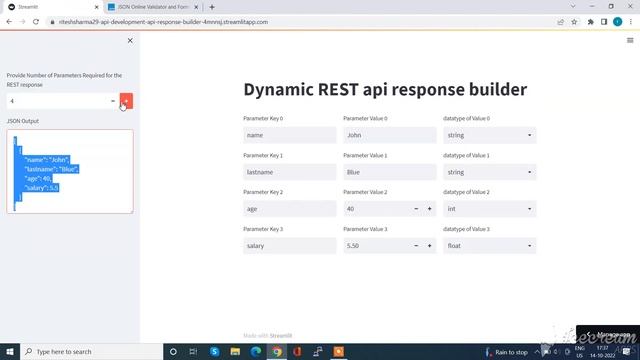Bookmark this page with the star icon
Screen dimensions: 640x360
574,22
